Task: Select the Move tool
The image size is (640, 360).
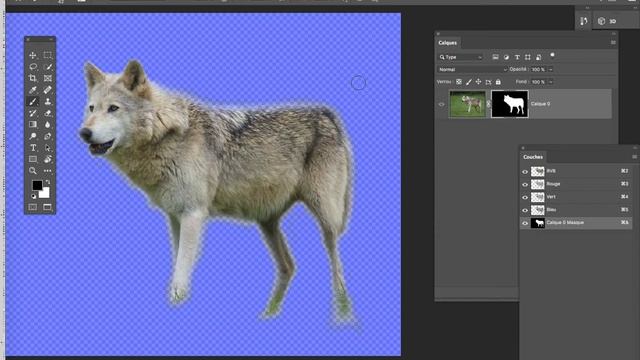Action: pyautogui.click(x=33, y=55)
